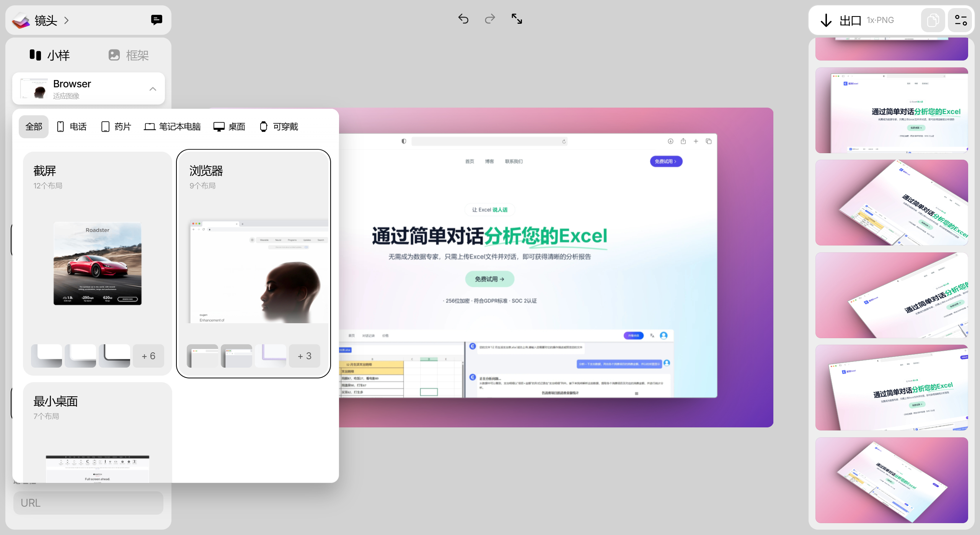
Task: Select the 可穿戴 wearable category
Action: point(279,127)
